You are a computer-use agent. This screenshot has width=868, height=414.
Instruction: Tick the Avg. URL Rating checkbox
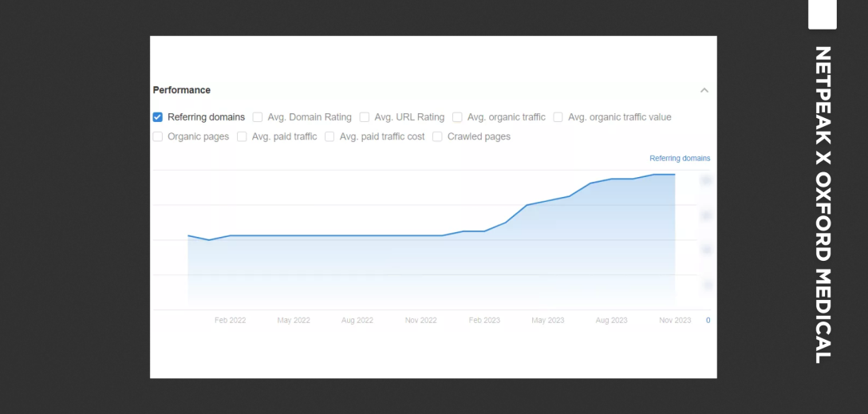pos(365,117)
